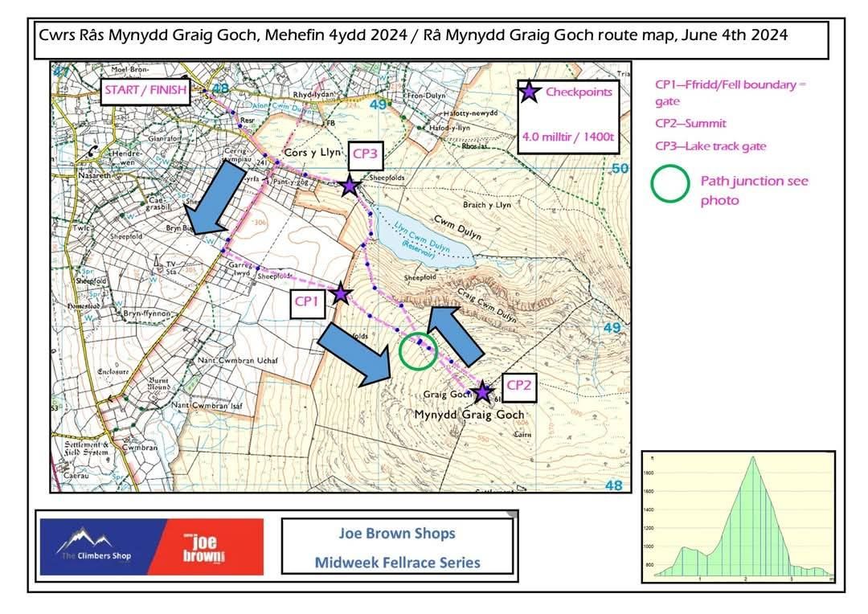
Task: Click the Joe Brown Shops Midweek Fellrace Series box
Action: pos(397,547)
